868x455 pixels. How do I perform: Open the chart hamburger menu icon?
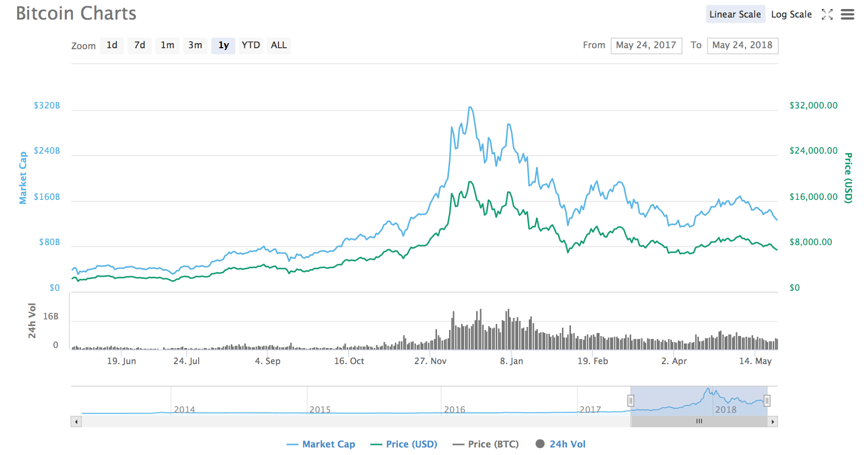pyautogui.click(x=847, y=15)
